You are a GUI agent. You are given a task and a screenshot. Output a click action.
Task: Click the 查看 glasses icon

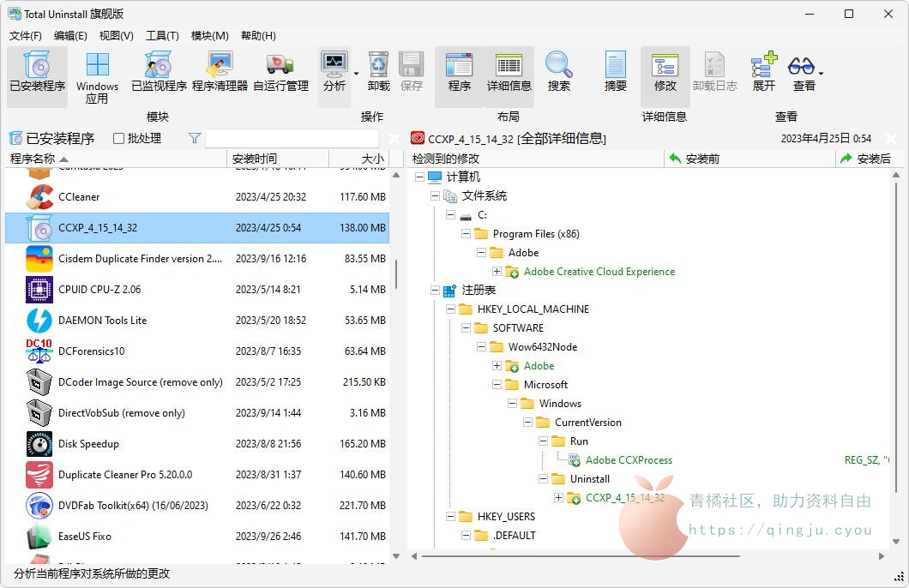point(802,72)
